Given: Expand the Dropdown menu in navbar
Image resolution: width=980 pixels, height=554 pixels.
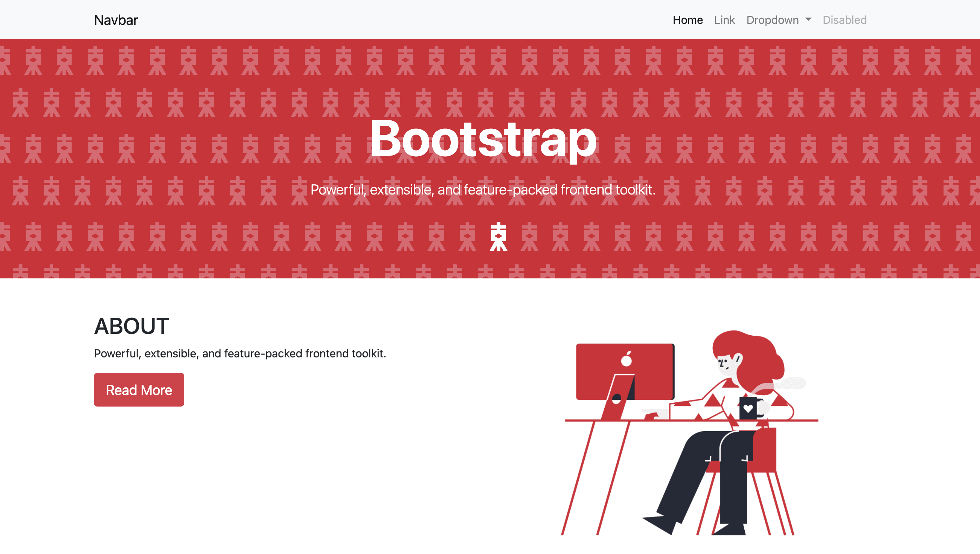Looking at the screenshot, I should click(772, 20).
